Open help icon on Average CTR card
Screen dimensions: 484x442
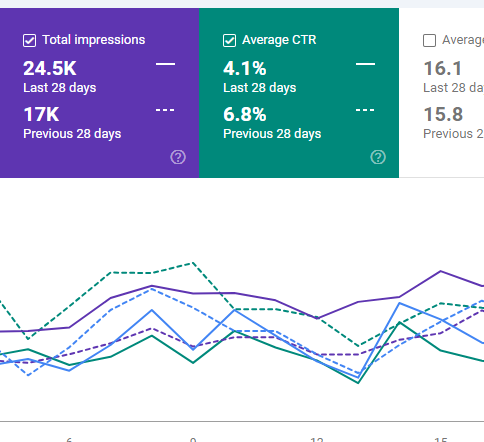pos(378,157)
